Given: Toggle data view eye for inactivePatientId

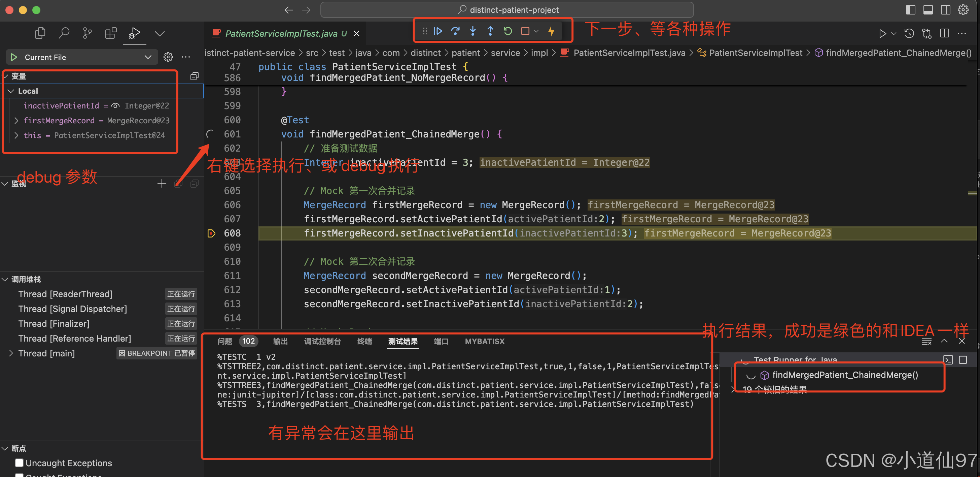Looking at the screenshot, I should click(116, 106).
